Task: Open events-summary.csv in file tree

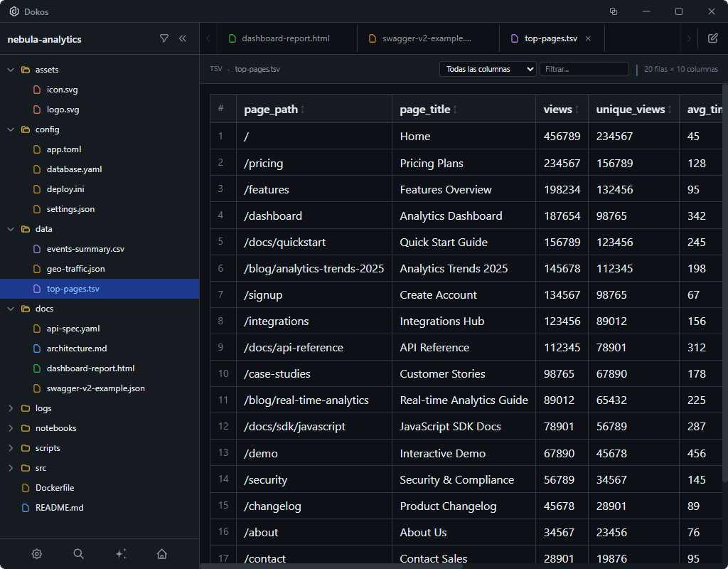Action: click(x=85, y=249)
